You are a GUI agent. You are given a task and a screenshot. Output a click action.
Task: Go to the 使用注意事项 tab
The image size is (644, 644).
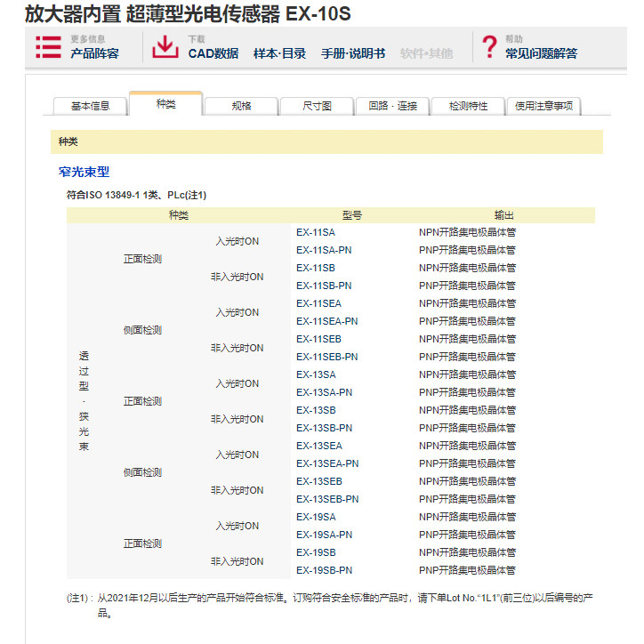coord(544,106)
